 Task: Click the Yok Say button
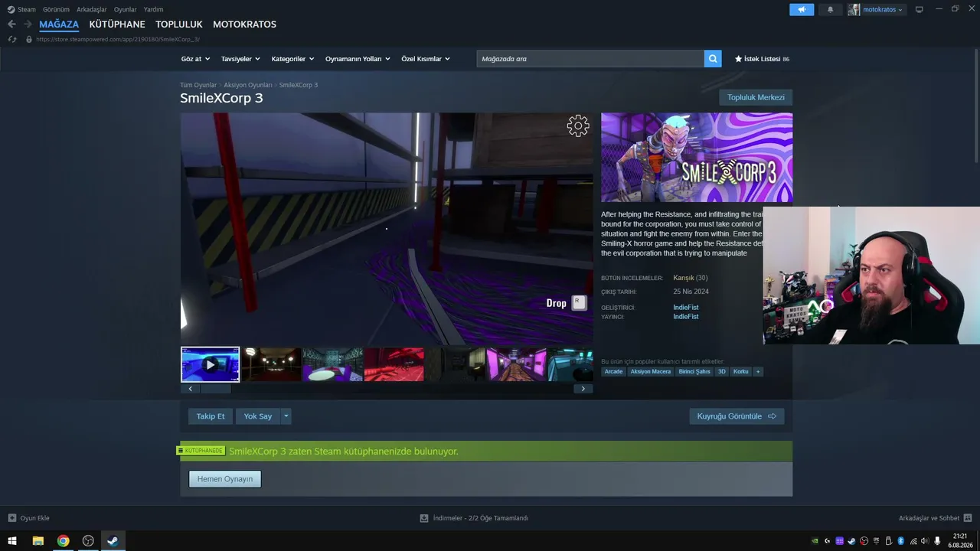coord(258,416)
